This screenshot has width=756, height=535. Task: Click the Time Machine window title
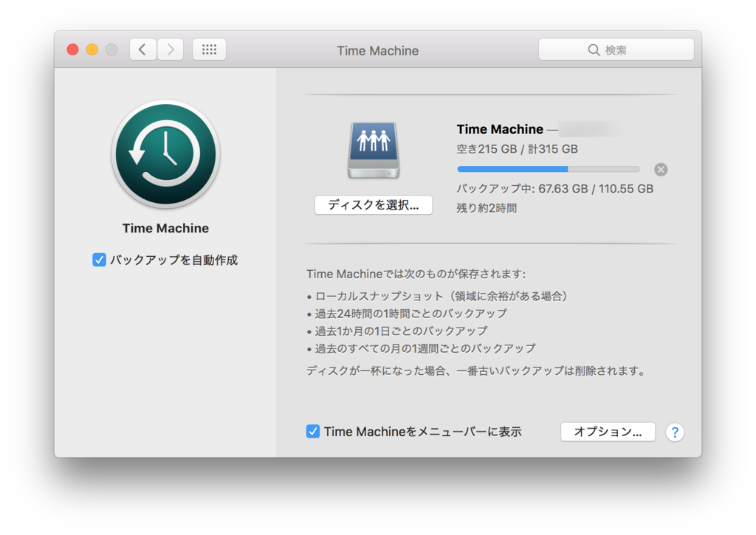coord(377,50)
